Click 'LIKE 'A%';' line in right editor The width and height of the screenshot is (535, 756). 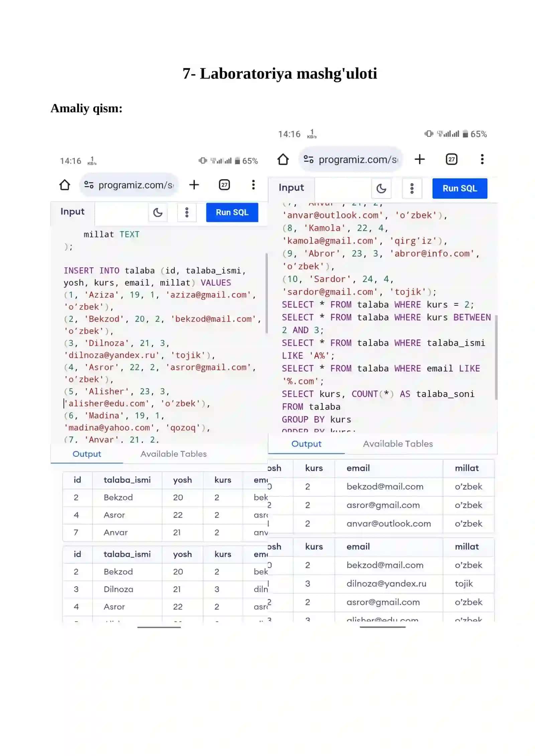(x=308, y=356)
